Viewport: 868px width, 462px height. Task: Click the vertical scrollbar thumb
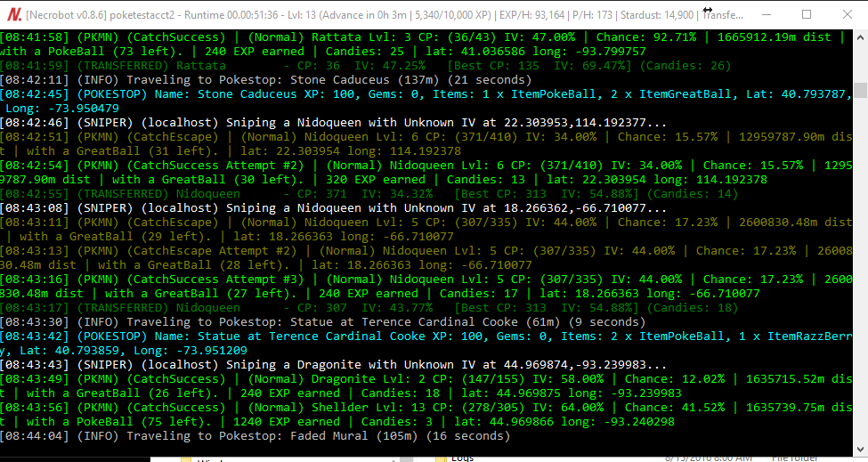860,90
